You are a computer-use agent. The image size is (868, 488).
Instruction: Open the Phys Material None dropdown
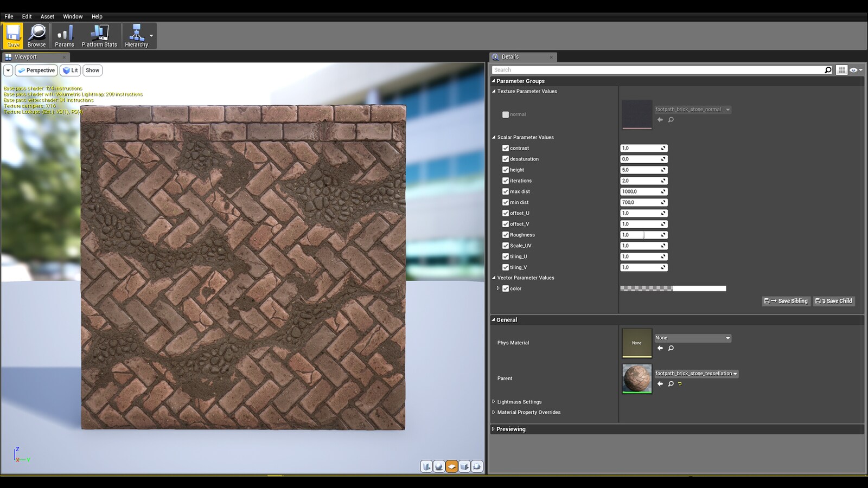tap(727, 338)
